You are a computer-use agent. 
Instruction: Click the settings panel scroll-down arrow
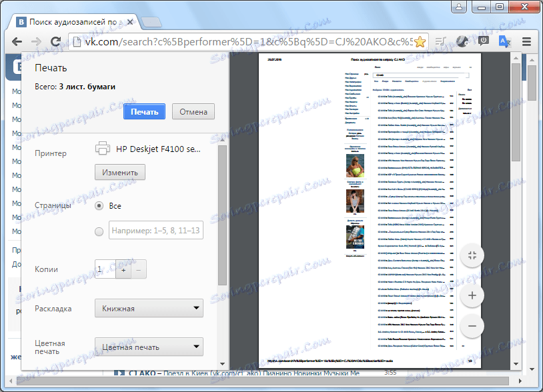[x=222, y=363]
